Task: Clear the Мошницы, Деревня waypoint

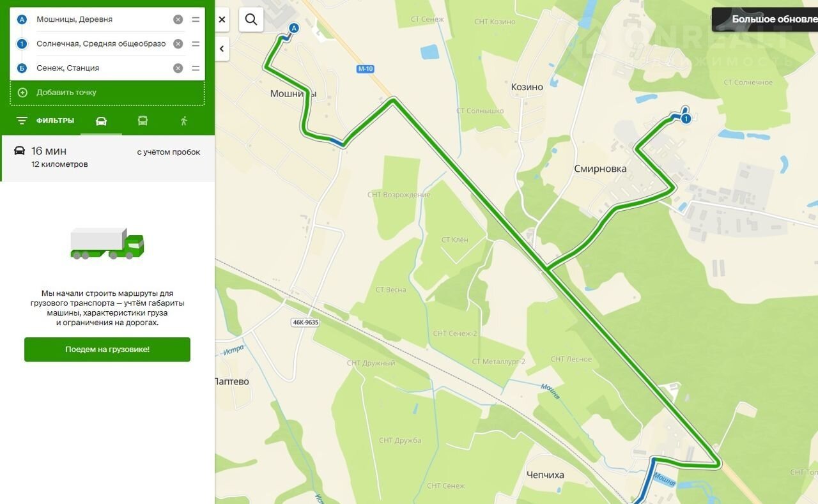Action: coord(178,20)
